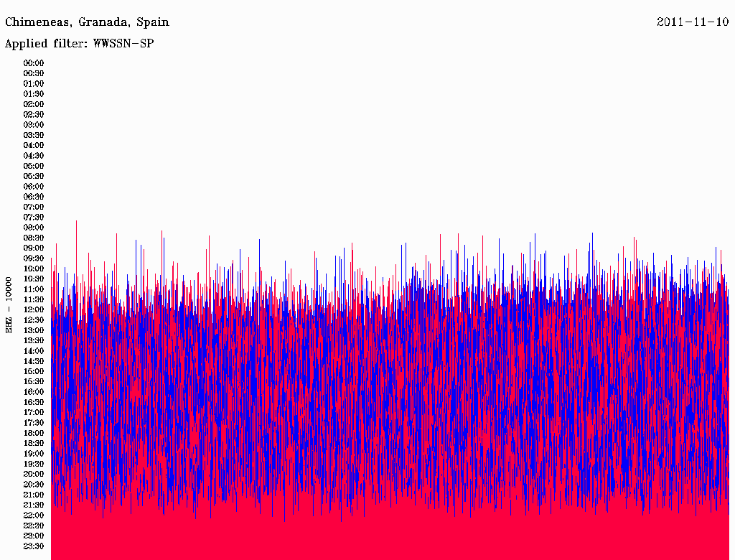Click the 12:30 time label
735x560 pixels.
(34, 320)
